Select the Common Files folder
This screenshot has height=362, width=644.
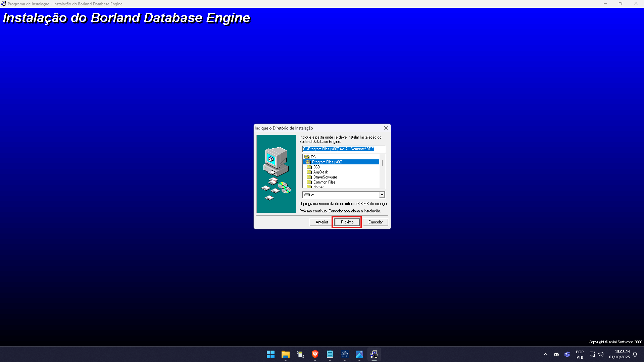[x=324, y=182]
